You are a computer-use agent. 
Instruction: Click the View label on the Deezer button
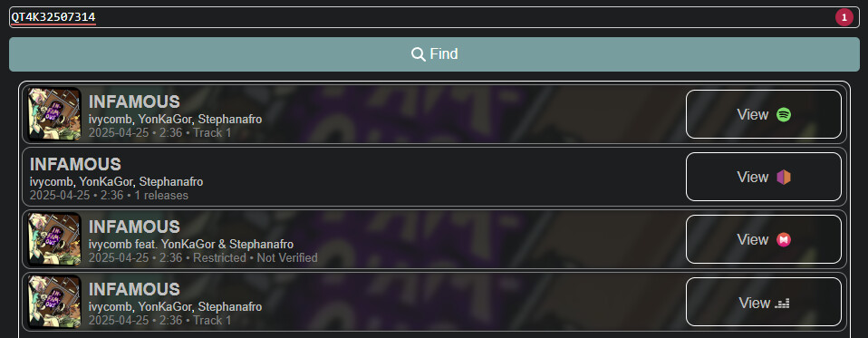[754, 303]
